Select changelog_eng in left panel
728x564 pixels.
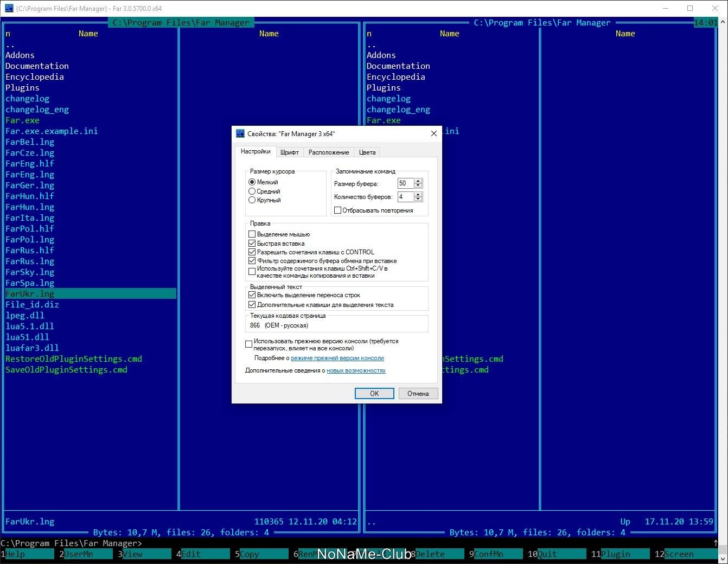(x=37, y=110)
